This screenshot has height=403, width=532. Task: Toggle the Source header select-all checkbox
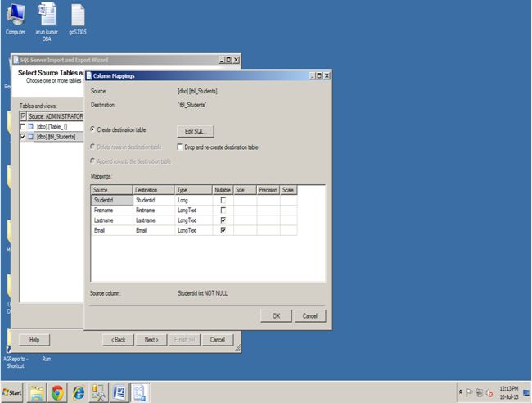23,116
